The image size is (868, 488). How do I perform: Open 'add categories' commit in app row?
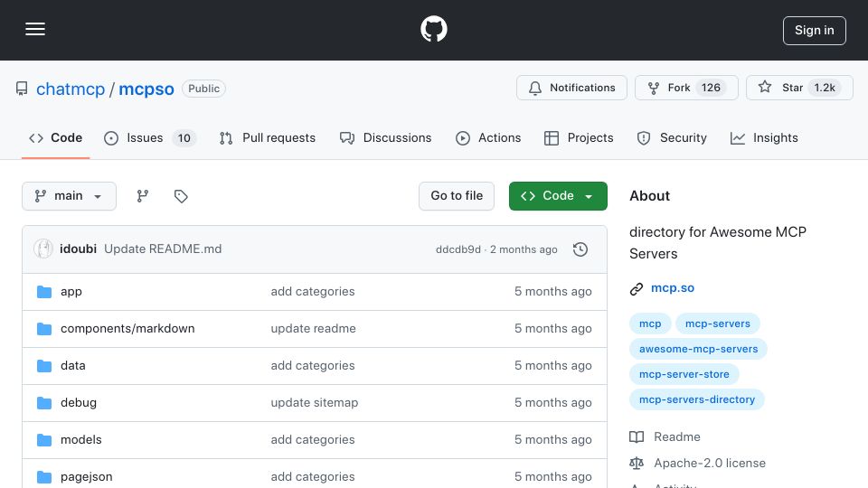tap(313, 292)
